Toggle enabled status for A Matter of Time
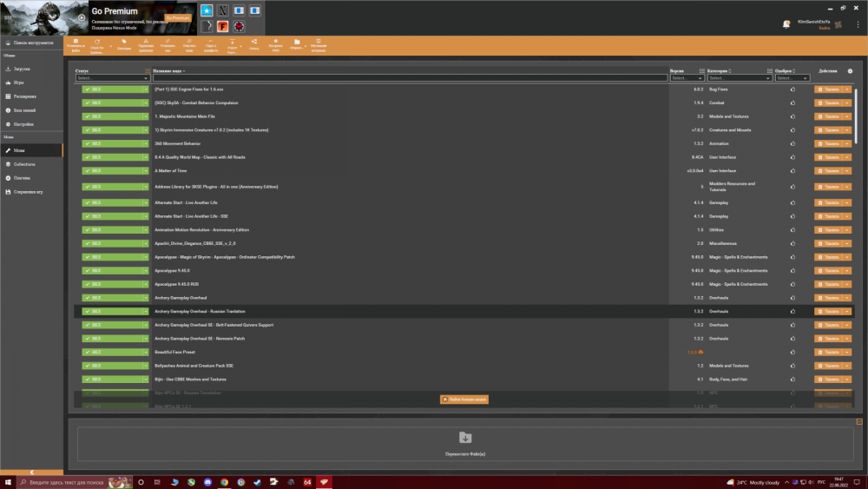This screenshot has width=868, height=489. pyautogui.click(x=112, y=170)
